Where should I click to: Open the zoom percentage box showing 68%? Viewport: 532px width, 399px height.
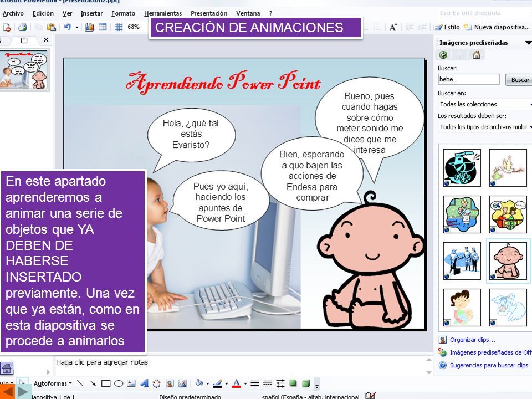(x=134, y=27)
